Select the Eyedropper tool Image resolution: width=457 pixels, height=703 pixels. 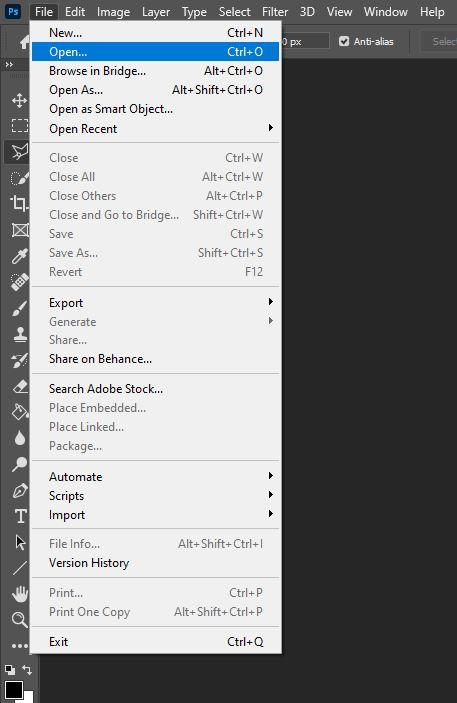coord(19,256)
